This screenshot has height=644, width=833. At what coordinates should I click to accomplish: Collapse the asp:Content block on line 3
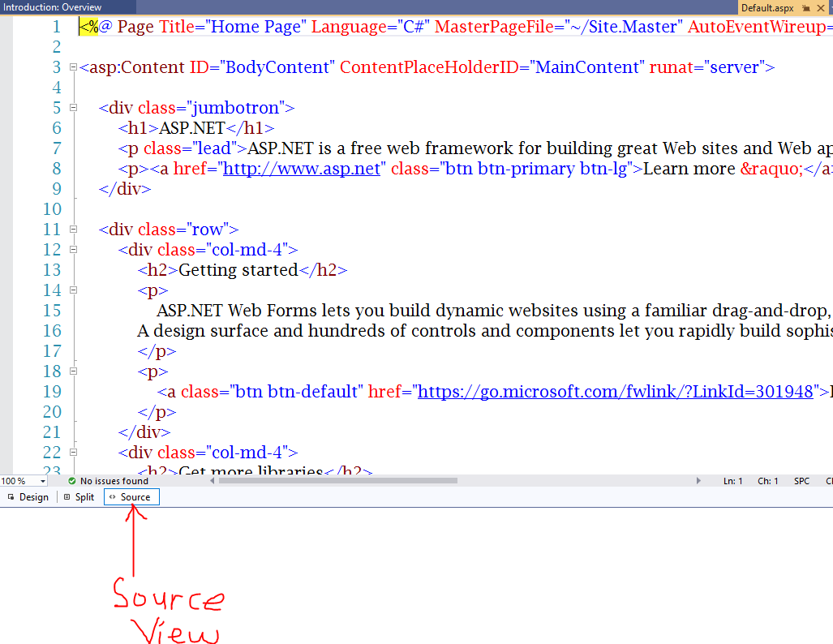(73, 67)
